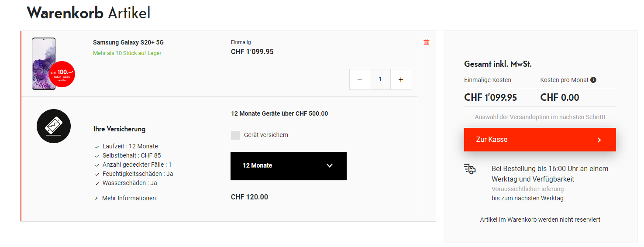Click the Mehr Informationen chevron arrow
Image resolution: width=644 pixels, height=247 pixels.
coord(96,199)
